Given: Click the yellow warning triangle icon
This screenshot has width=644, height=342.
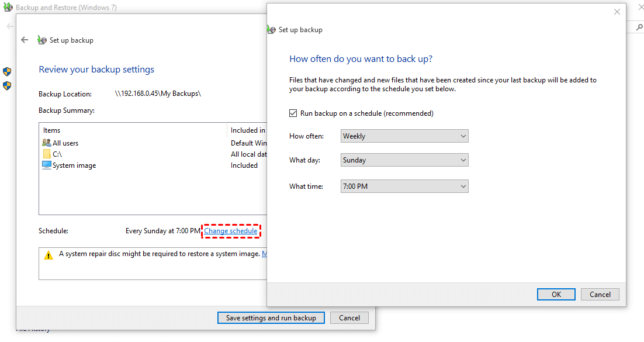Looking at the screenshot, I should click(49, 255).
